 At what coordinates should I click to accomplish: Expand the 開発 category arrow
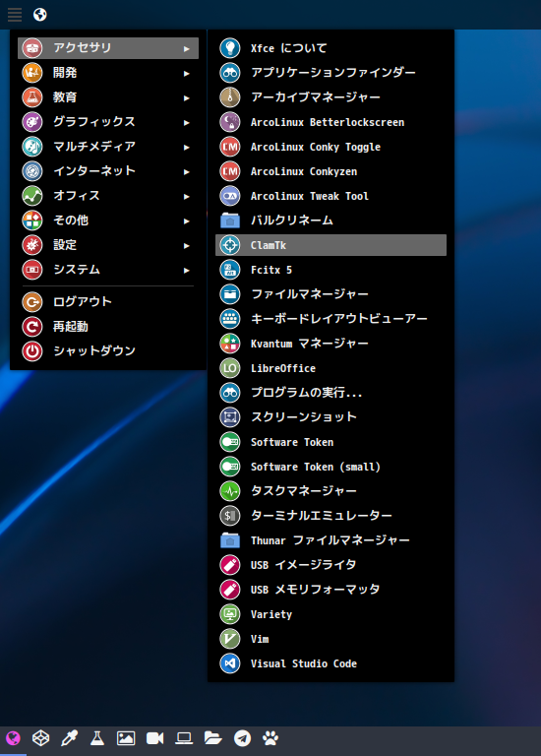187,73
